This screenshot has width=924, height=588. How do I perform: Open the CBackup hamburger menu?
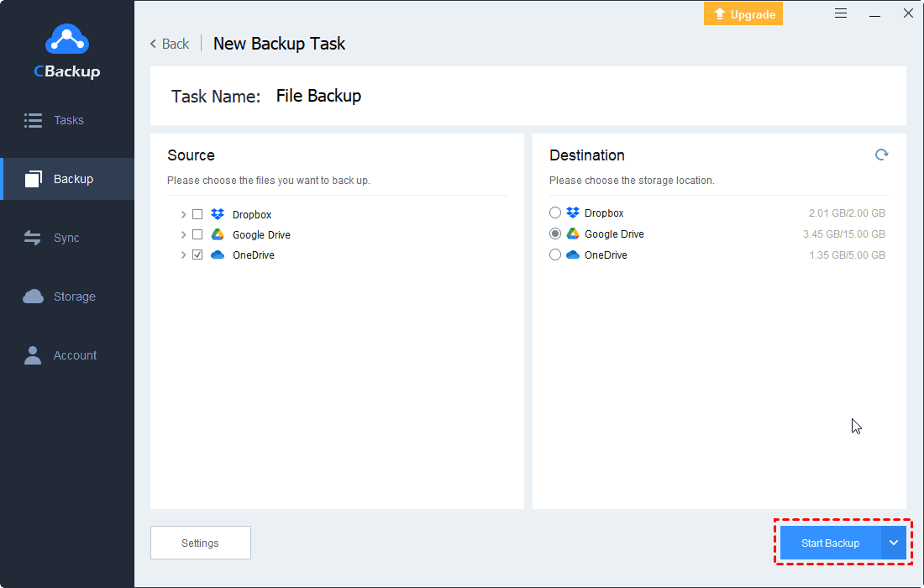[841, 13]
